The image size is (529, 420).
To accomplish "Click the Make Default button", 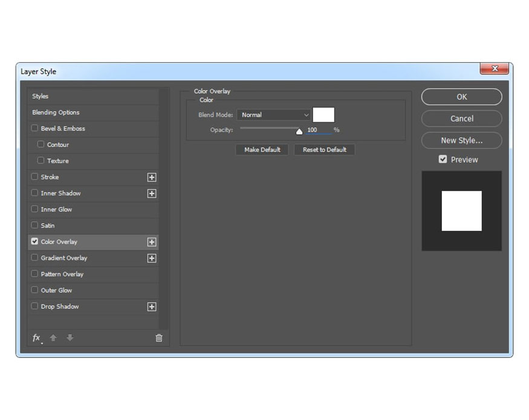I will (262, 150).
